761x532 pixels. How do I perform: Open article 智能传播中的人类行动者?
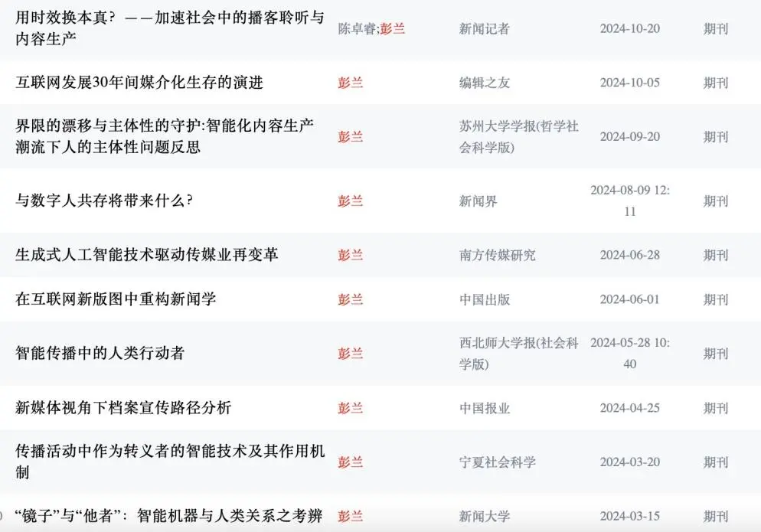[100, 353]
